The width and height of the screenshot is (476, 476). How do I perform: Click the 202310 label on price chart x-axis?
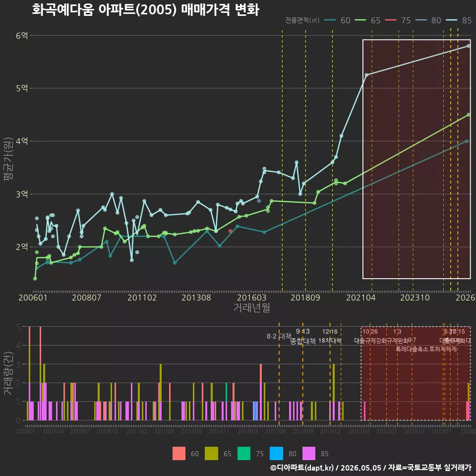(415, 297)
